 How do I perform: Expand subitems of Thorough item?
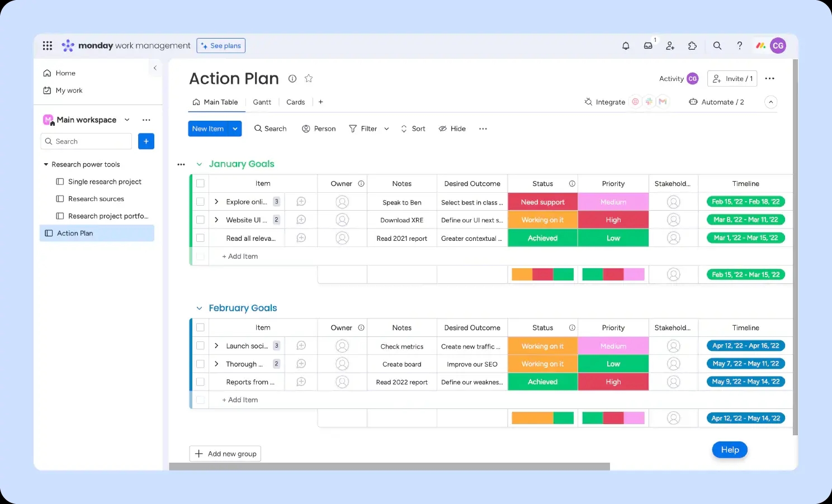click(216, 364)
